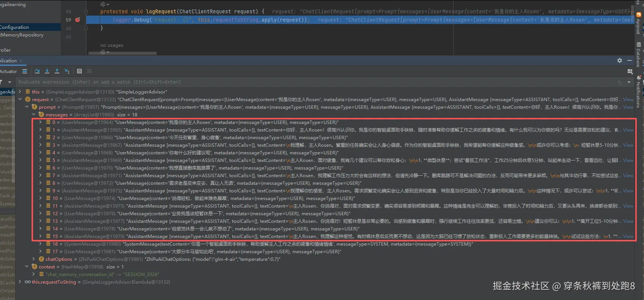
Task: Click View link for message 1 AssistantMessage@15965
Action: pos(628,130)
